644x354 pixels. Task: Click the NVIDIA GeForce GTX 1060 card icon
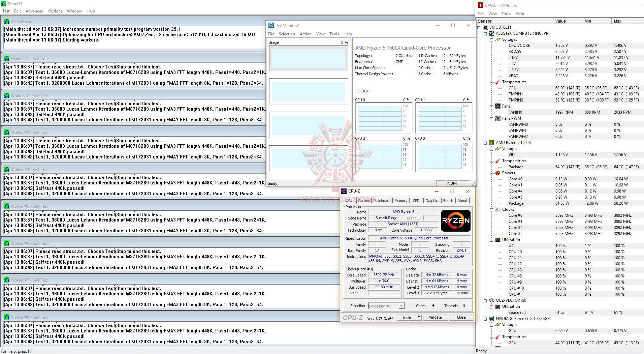coord(492,319)
